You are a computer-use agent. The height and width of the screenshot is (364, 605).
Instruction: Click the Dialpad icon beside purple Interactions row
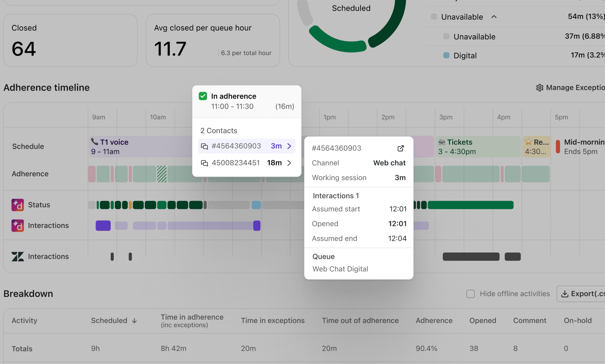pyautogui.click(x=17, y=226)
